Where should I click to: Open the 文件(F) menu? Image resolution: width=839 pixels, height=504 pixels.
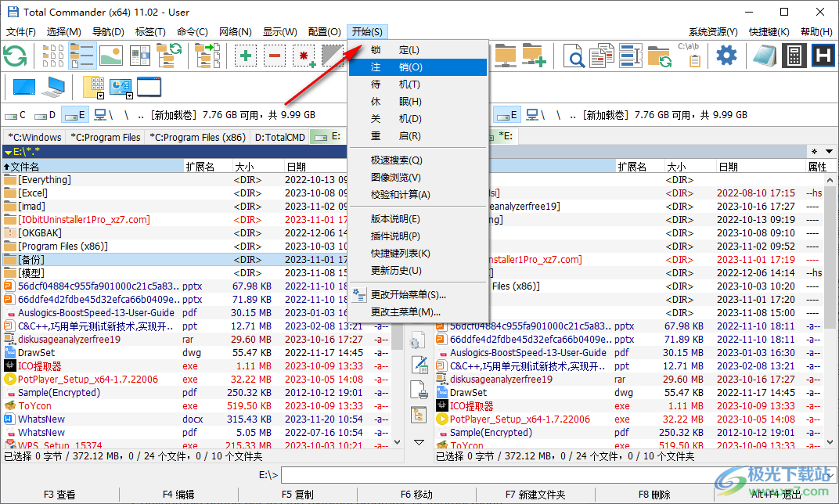[21, 31]
